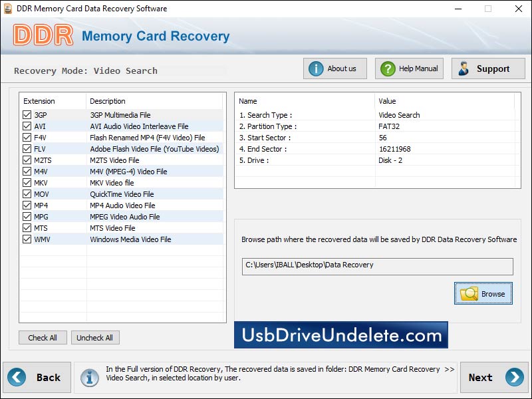
Task: Click the '5. Drive :' row name
Action: click(254, 160)
